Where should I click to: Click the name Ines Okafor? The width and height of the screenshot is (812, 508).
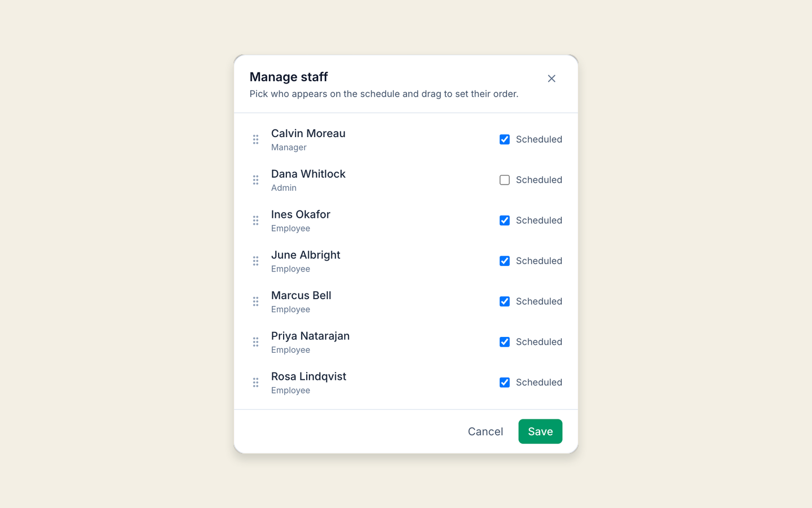301,214
